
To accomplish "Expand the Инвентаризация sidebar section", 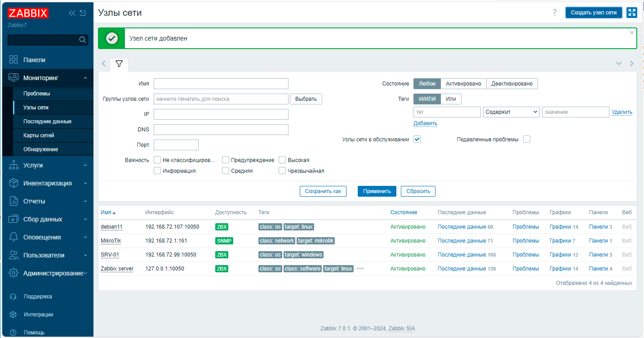I will (x=47, y=183).
